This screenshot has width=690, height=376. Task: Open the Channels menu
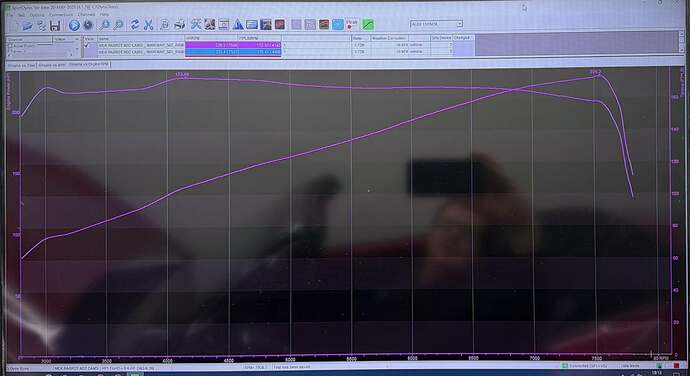[86, 15]
